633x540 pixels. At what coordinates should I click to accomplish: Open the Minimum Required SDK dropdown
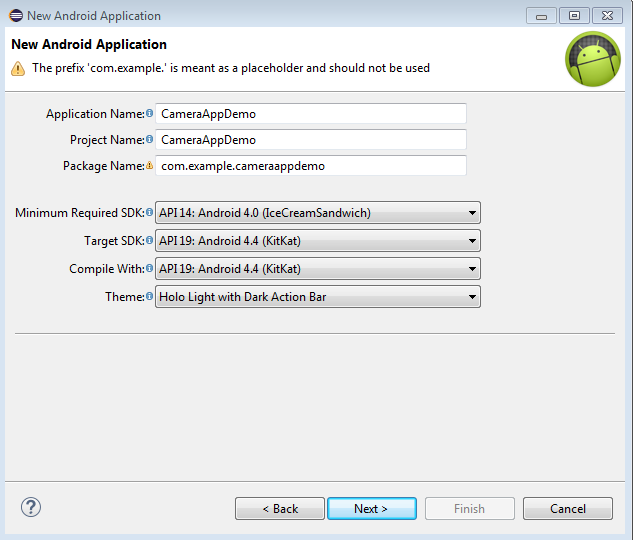(x=318, y=213)
